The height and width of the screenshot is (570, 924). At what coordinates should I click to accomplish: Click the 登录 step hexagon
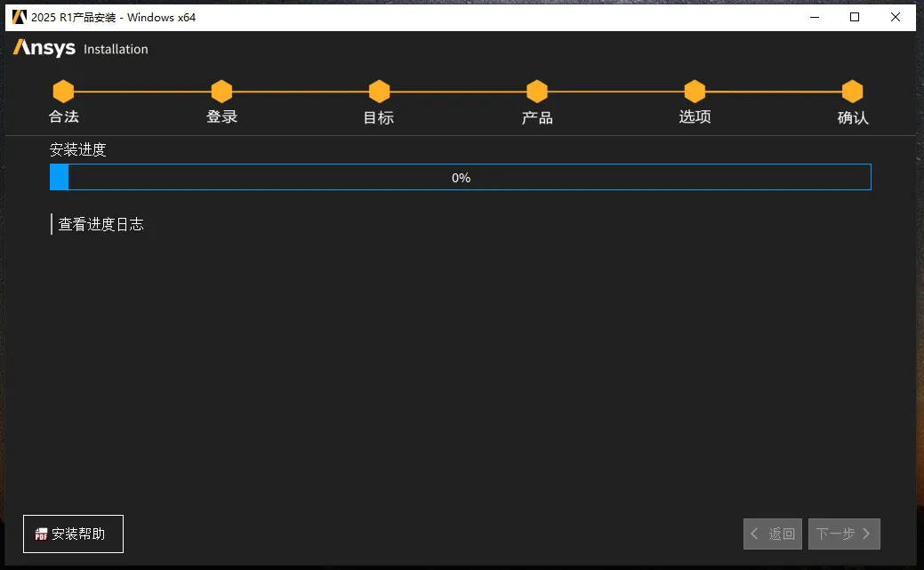221,92
